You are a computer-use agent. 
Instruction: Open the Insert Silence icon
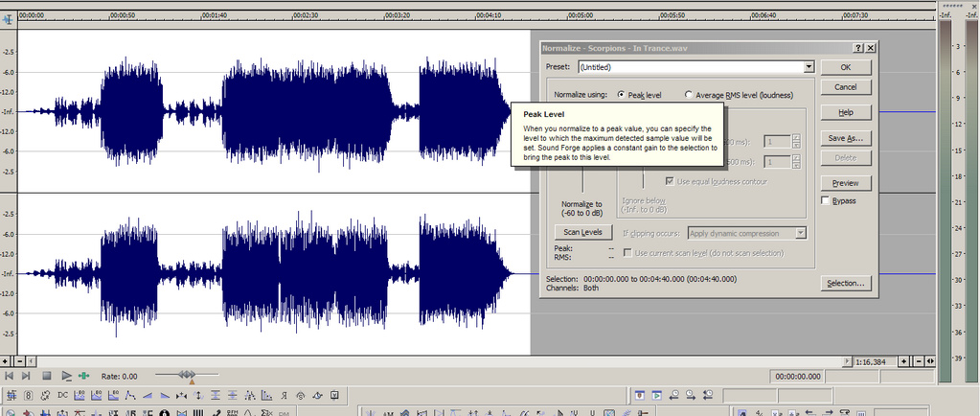[x=182, y=396]
